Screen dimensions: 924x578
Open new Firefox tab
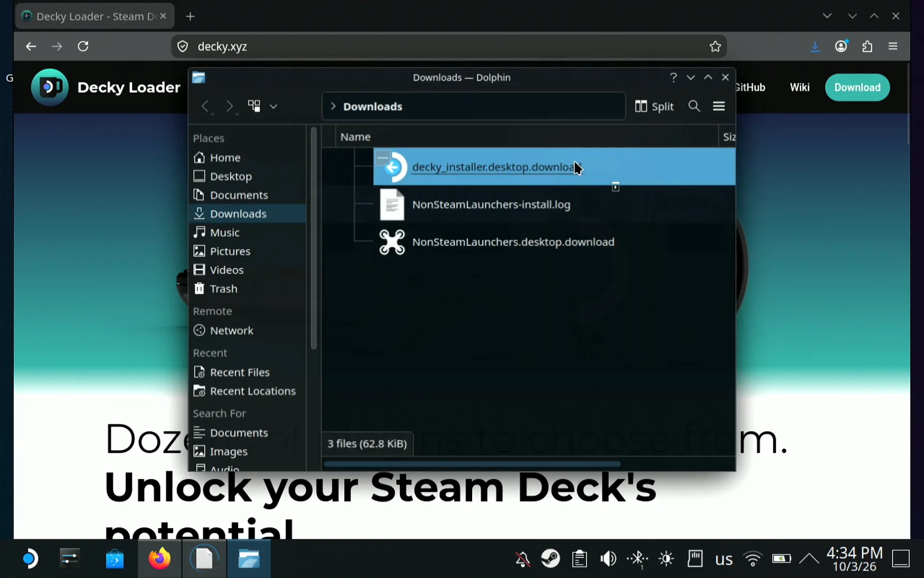(190, 17)
